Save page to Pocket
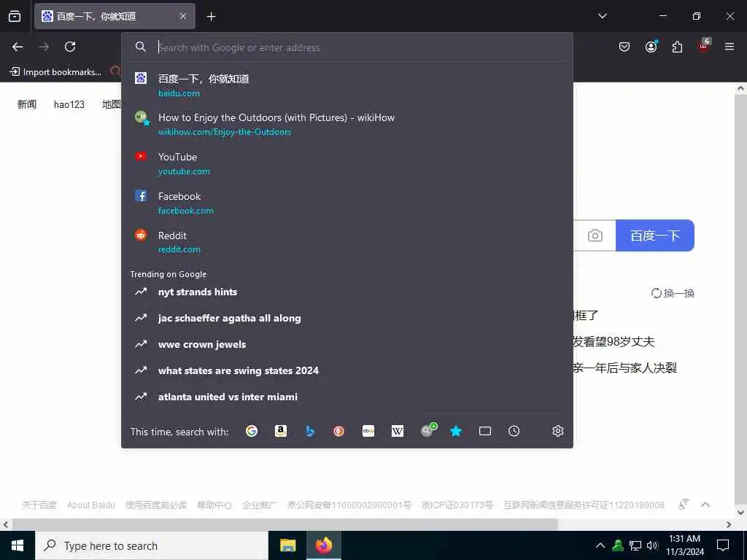This screenshot has width=747, height=560. click(624, 47)
